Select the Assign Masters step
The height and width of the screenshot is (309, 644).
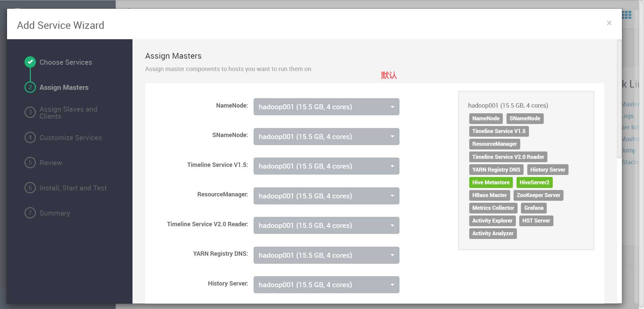point(64,87)
